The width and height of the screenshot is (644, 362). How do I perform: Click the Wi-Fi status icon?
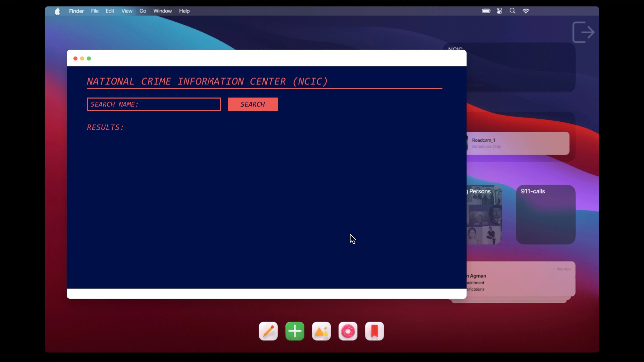point(526,11)
